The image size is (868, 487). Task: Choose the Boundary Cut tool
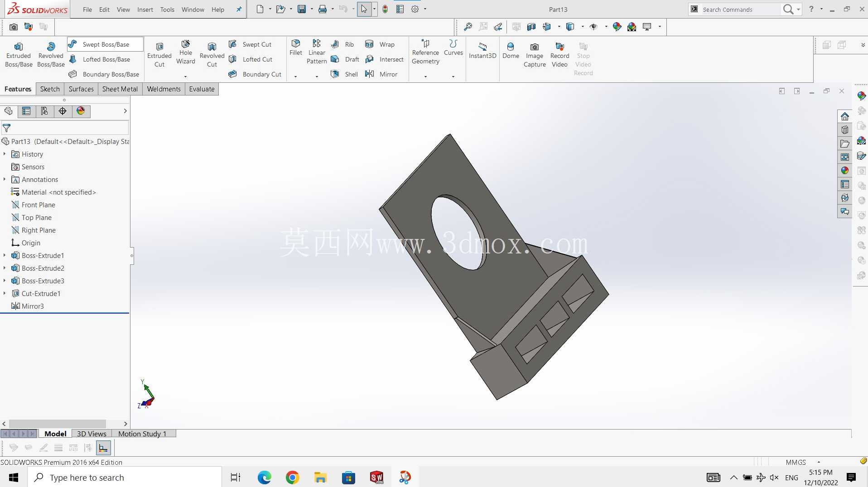tap(255, 74)
